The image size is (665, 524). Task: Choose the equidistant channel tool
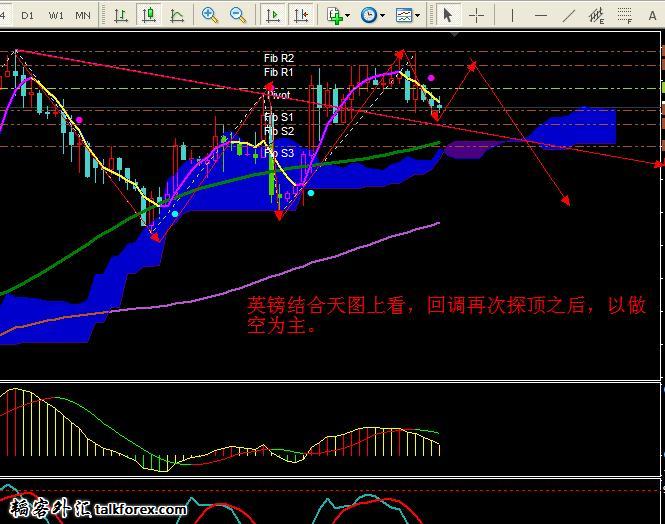coord(597,15)
